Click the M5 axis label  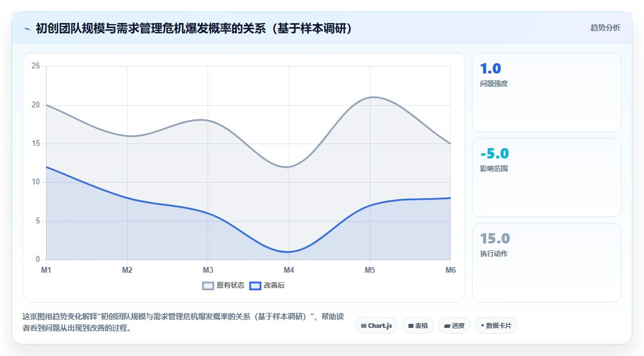[370, 270]
